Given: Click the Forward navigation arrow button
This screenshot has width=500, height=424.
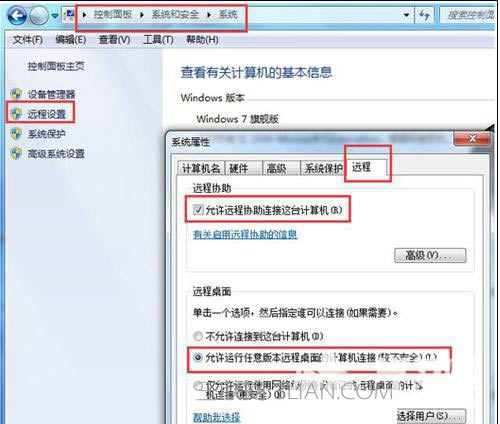Looking at the screenshot, I should point(39,15).
